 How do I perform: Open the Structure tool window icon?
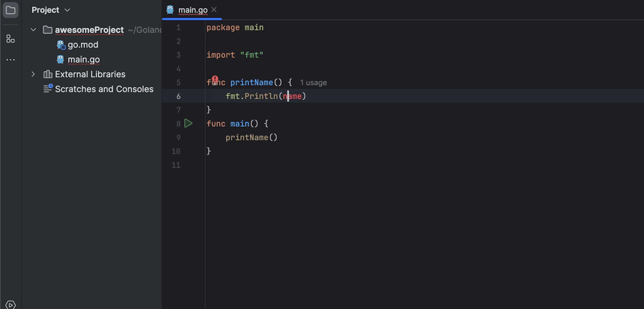click(10, 39)
